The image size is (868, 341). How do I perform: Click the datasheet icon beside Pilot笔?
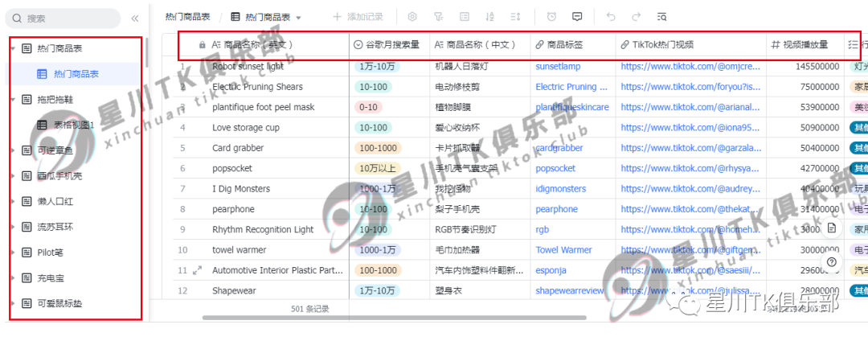(x=26, y=253)
